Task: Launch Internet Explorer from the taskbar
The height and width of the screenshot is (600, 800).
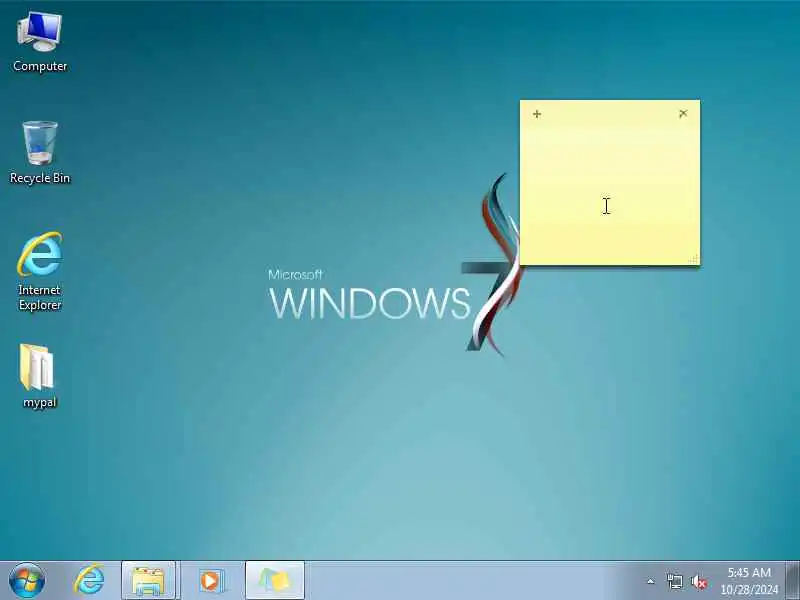Action: pyautogui.click(x=89, y=581)
